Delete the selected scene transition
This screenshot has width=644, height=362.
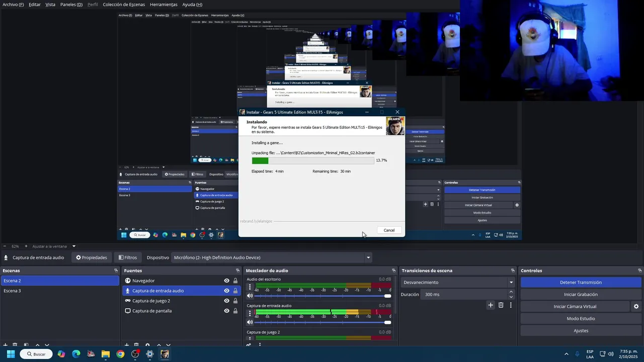501,305
